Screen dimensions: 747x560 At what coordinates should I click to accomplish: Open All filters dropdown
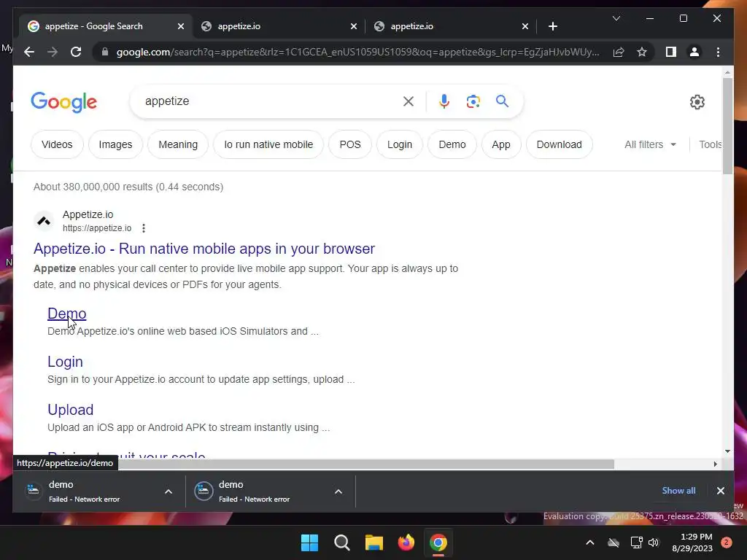coord(650,144)
